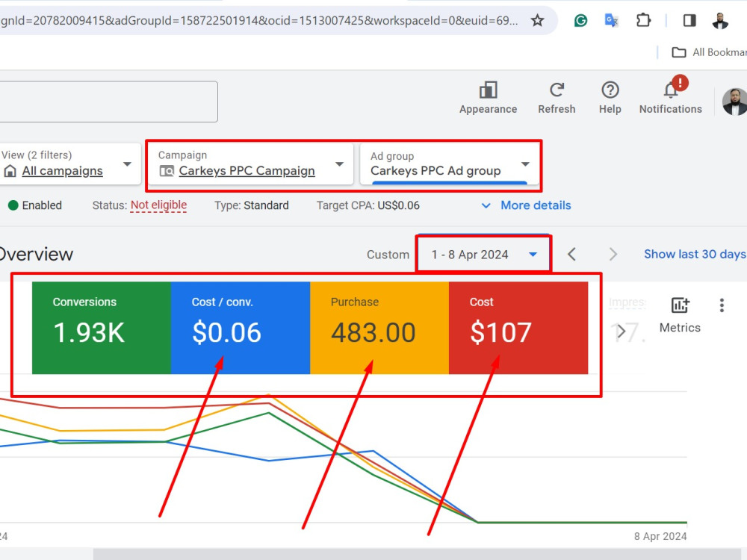Go to previous date range

click(x=571, y=255)
